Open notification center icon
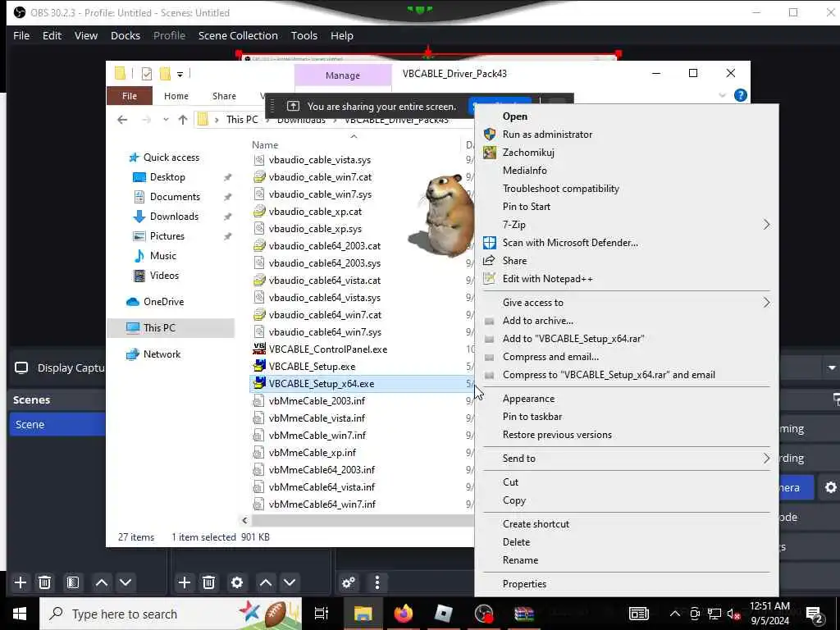 tap(814, 614)
